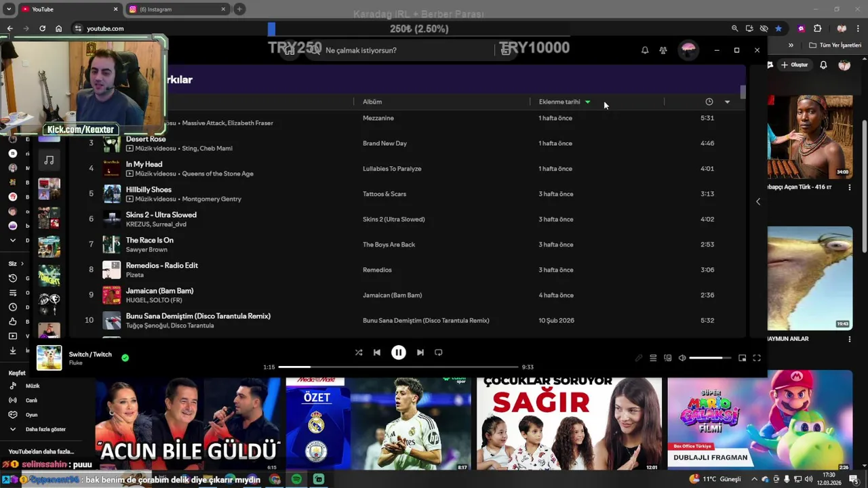
Task: Open the Tüm Yer İşaretleri bookmarks folder
Action: point(835,45)
